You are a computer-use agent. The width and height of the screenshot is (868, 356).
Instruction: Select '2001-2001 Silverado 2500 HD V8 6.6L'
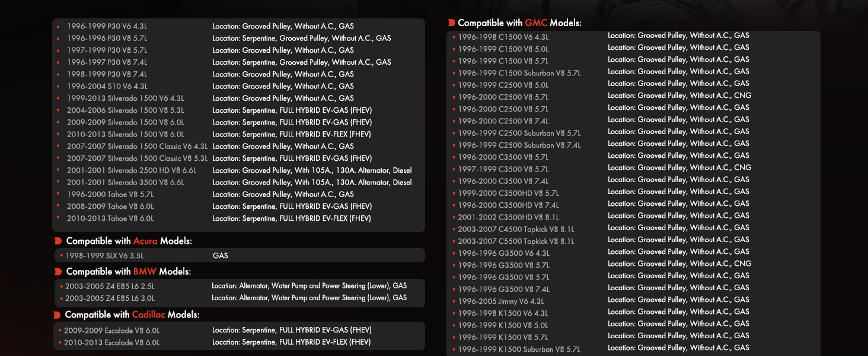(131, 171)
